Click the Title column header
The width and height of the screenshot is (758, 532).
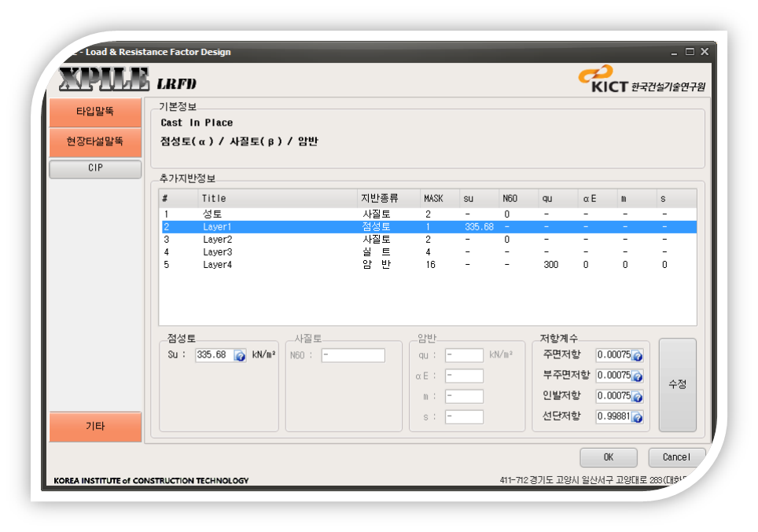click(278, 198)
